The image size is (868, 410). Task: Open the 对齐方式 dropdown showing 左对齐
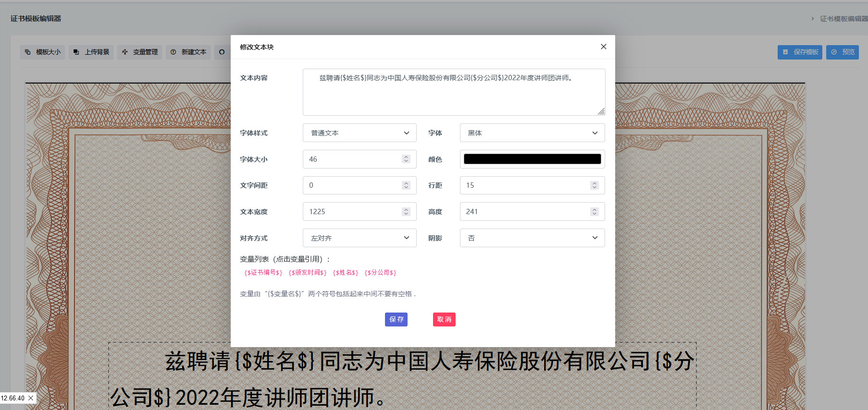360,238
